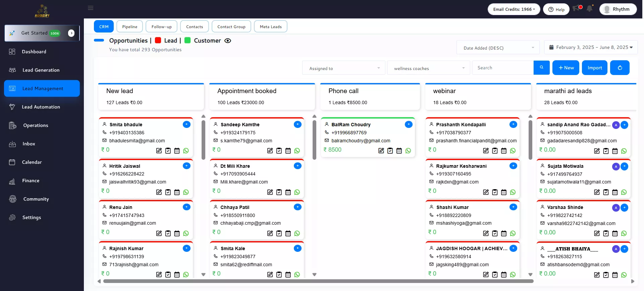Viewport: 644px width, 291px height.
Task: Open Lead Automation in sidebar
Action: coord(41,107)
